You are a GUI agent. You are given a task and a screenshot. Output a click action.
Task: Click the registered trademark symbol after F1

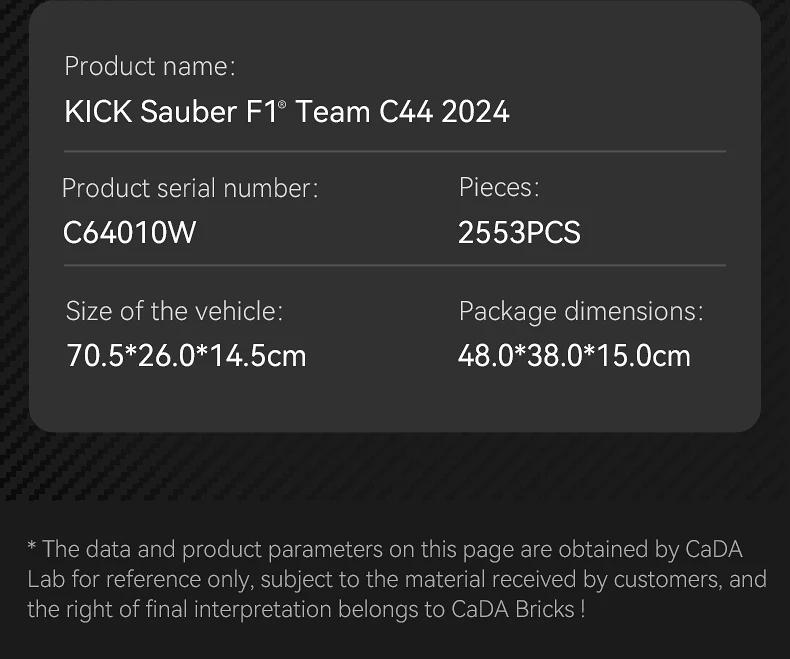282,103
